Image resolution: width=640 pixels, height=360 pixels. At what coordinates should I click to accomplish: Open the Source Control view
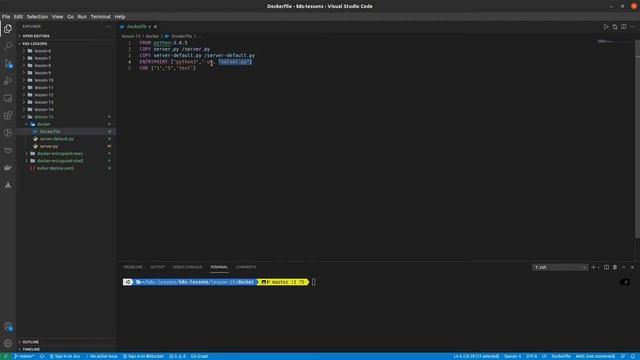(8, 63)
